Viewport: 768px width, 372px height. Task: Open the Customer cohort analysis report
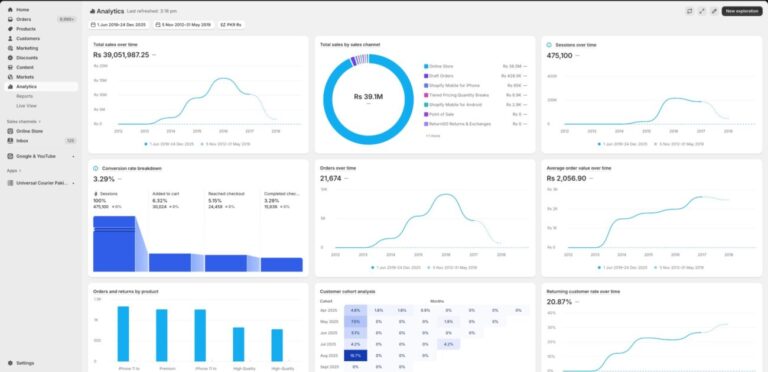point(348,291)
